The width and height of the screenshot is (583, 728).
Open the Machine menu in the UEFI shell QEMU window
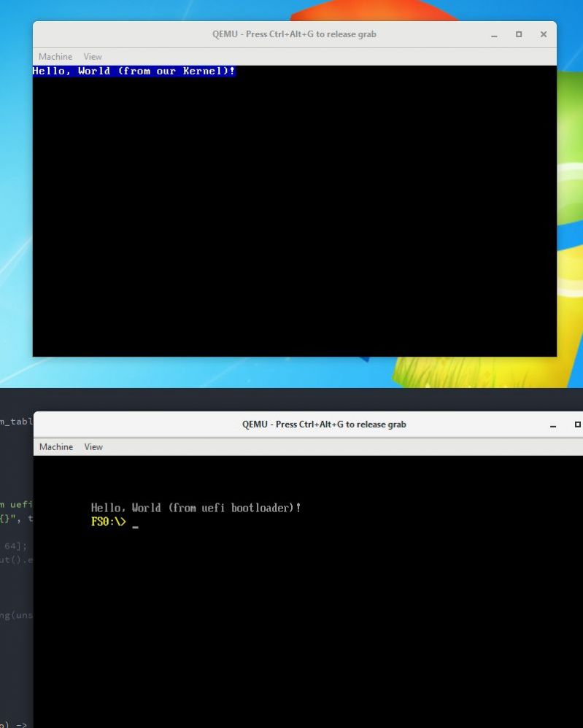55,447
